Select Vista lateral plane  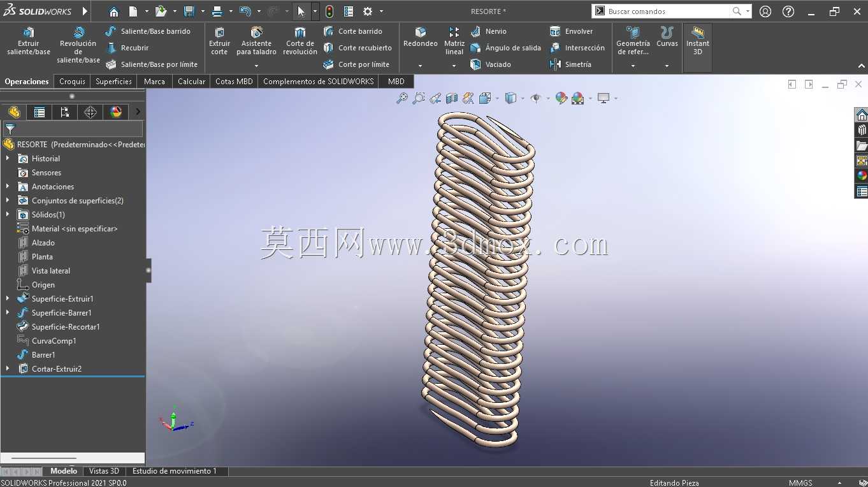(x=51, y=271)
